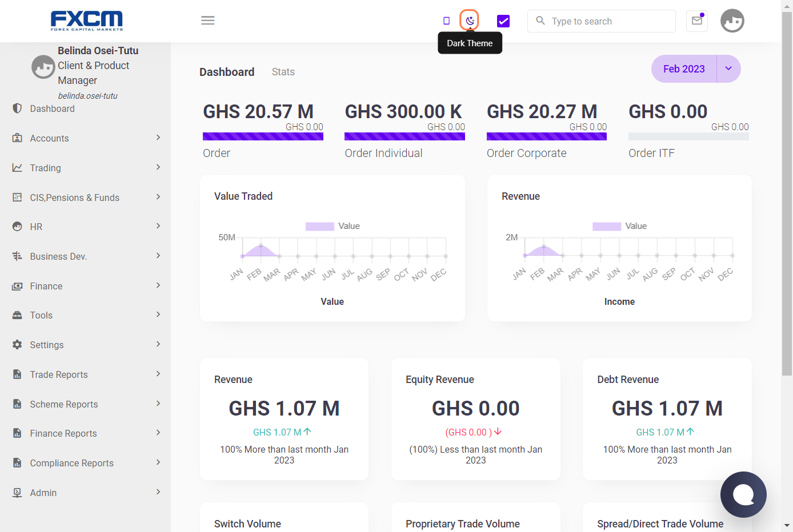Viewport: 793px width, 532px height.
Task: Click the mobile device view icon
Action: [x=447, y=21]
